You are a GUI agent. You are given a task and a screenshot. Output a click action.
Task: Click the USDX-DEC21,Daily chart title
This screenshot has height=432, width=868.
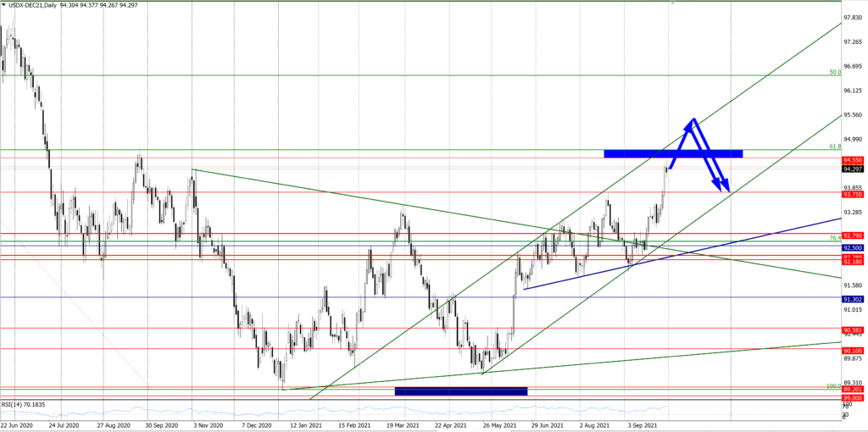[x=33, y=5]
